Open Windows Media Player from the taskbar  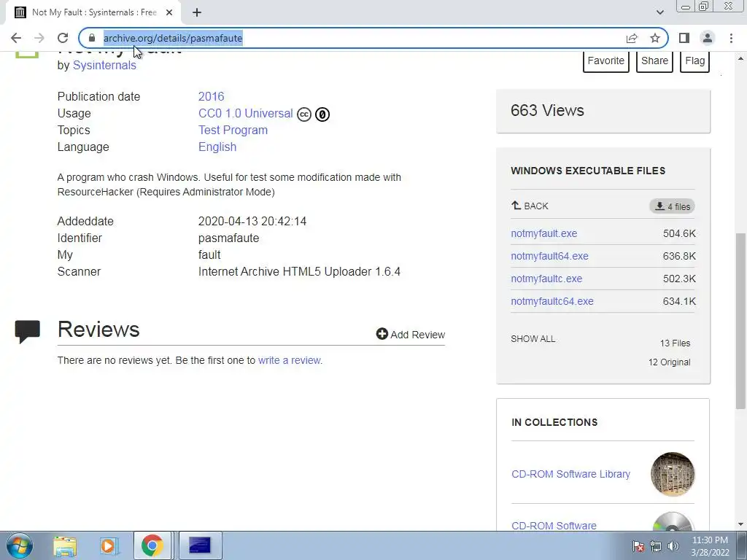(109, 545)
